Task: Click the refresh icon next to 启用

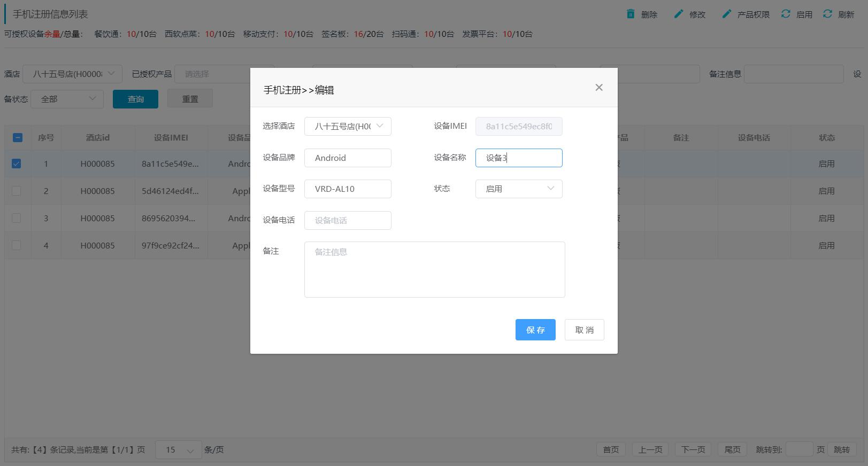Action: point(786,14)
